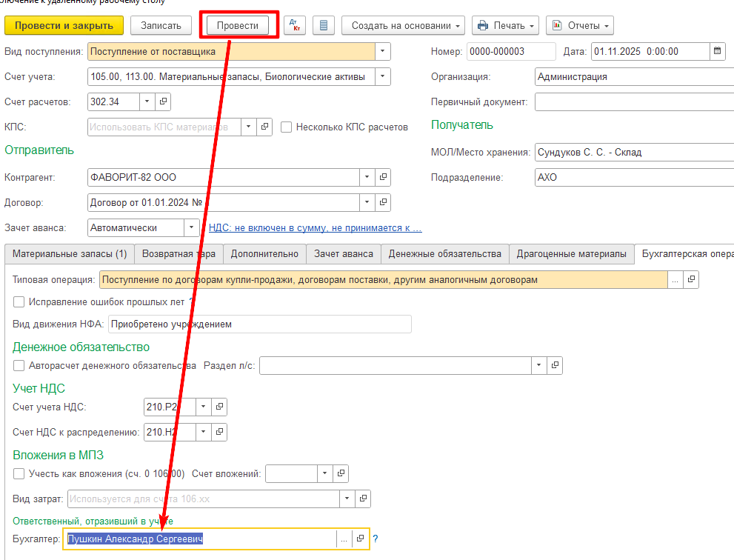Click ellipsis select button in Типовая операция field
This screenshot has width=734, height=560.
pyautogui.click(x=674, y=280)
